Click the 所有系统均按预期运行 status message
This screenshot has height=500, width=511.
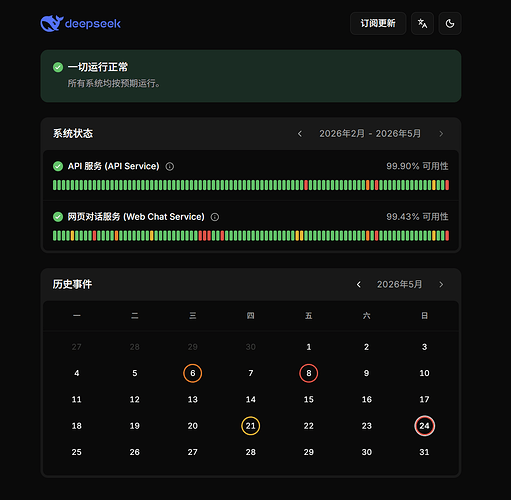click(x=114, y=83)
